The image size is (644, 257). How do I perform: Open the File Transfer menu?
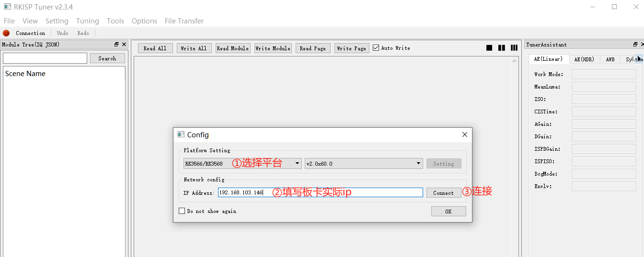(184, 21)
